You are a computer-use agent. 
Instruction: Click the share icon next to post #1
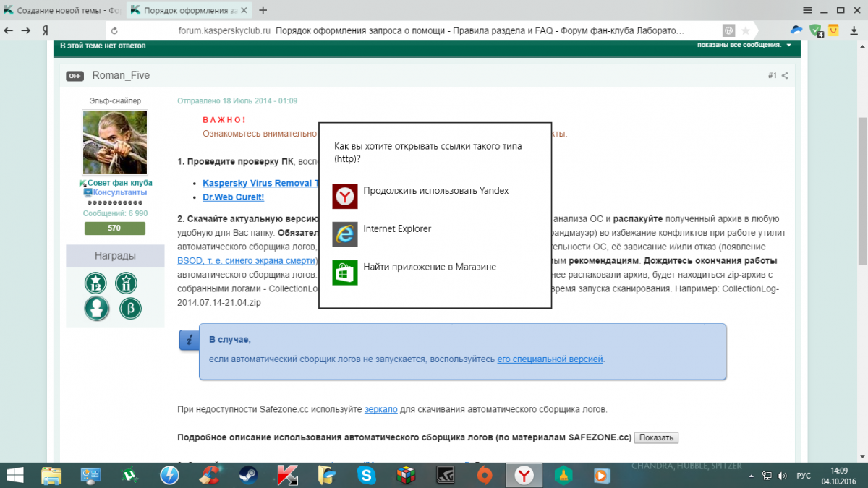[x=785, y=75]
